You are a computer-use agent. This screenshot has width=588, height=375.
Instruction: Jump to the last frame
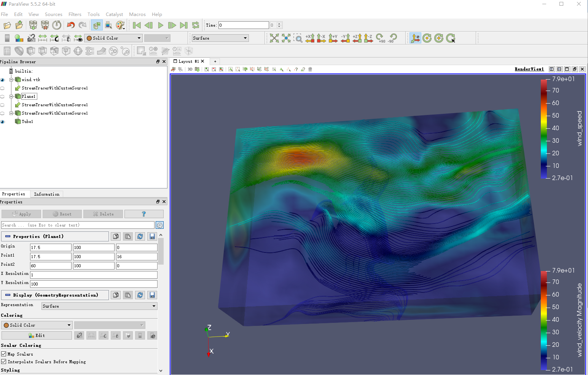184,26
